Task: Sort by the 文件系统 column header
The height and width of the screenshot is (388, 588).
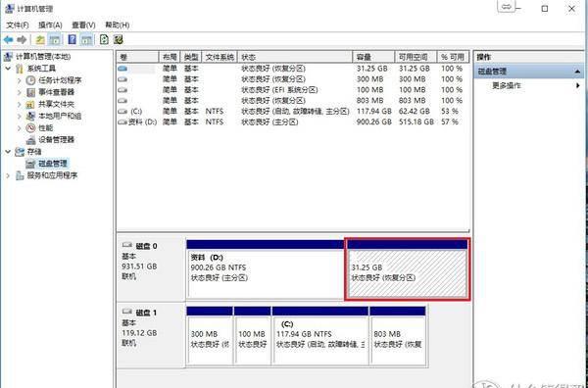Action: pos(220,57)
